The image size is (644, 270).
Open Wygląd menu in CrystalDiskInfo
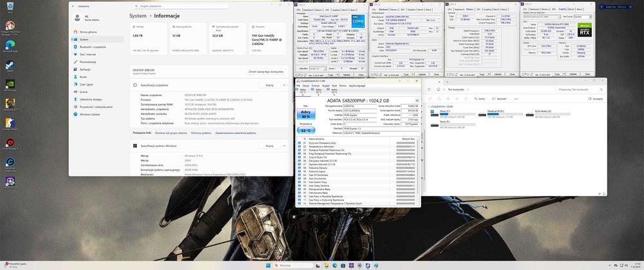tap(326, 86)
